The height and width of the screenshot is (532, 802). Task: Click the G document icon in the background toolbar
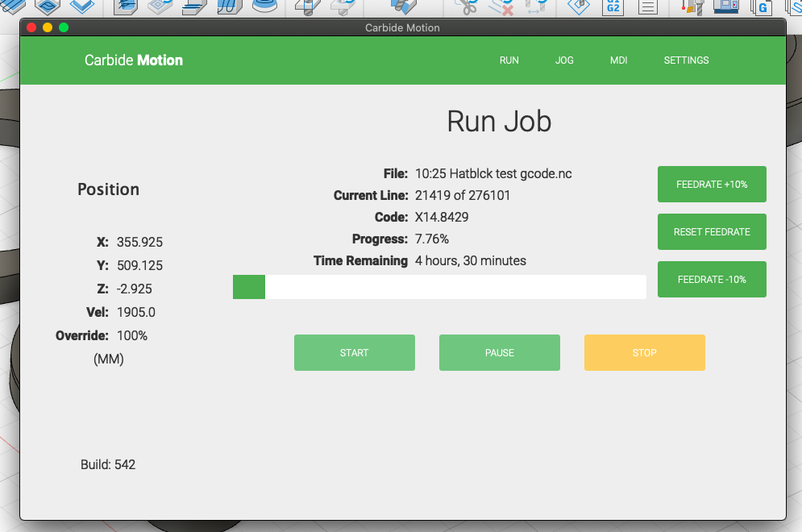coord(761,7)
